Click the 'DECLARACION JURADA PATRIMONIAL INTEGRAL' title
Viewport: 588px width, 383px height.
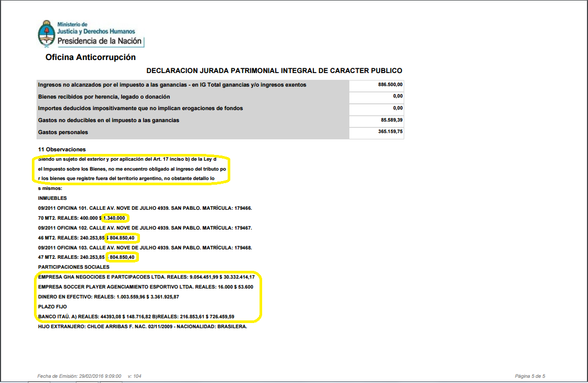pyautogui.click(x=274, y=70)
